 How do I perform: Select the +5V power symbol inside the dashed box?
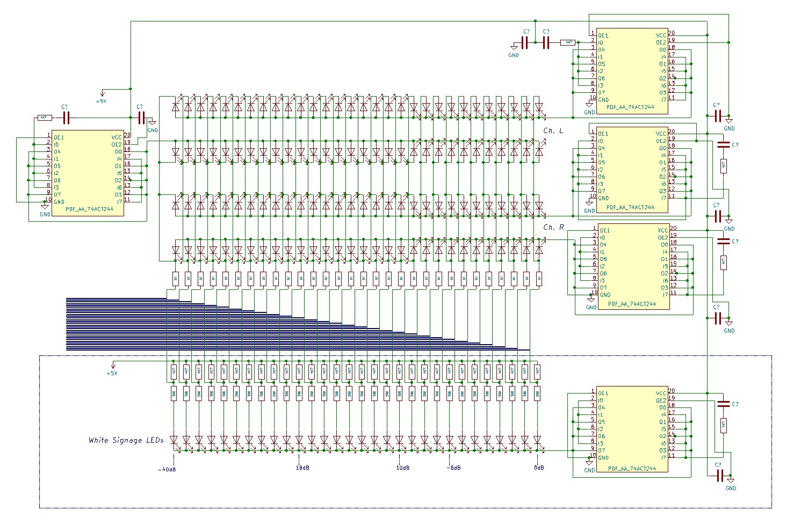[112, 369]
